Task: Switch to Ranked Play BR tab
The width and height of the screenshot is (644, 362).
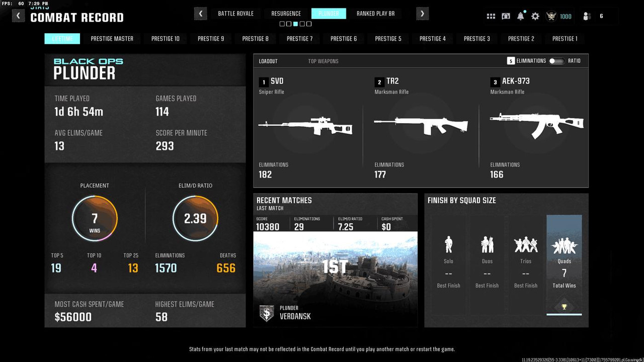Action: [375, 14]
